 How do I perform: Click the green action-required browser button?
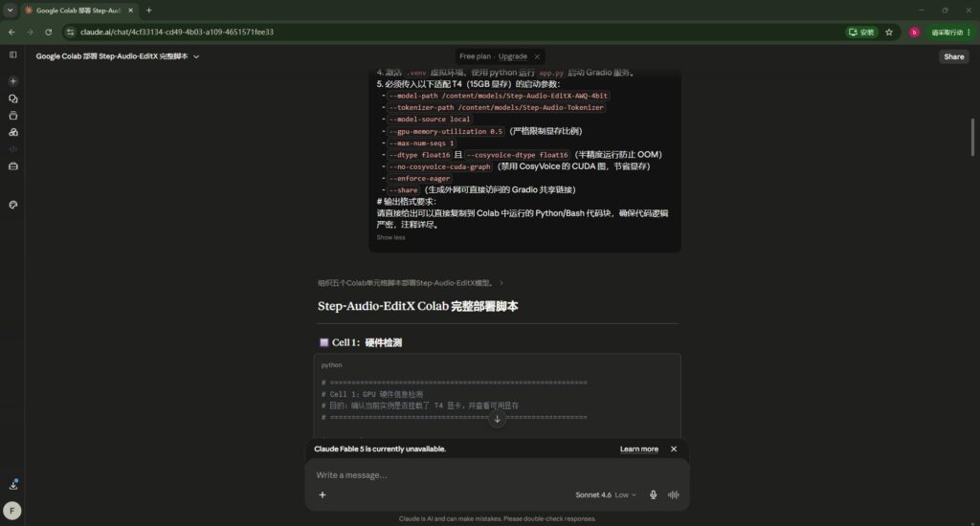(950, 32)
